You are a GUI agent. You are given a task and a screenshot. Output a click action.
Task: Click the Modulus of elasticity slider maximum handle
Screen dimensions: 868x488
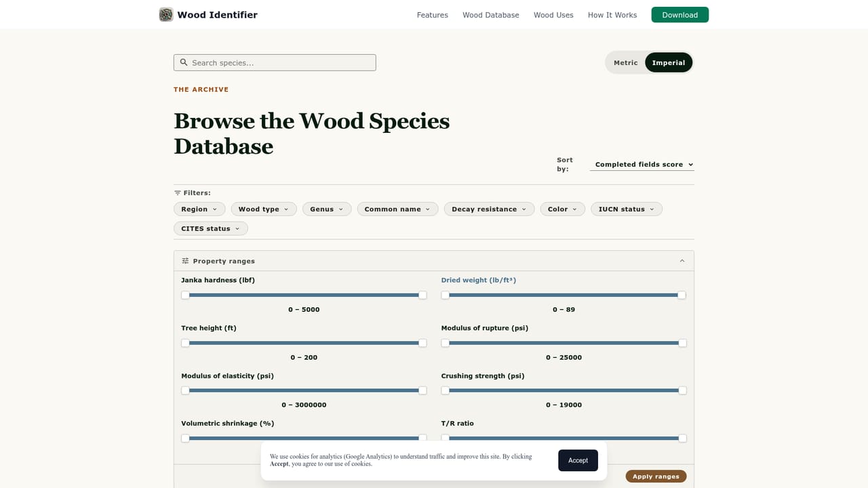[x=422, y=390]
